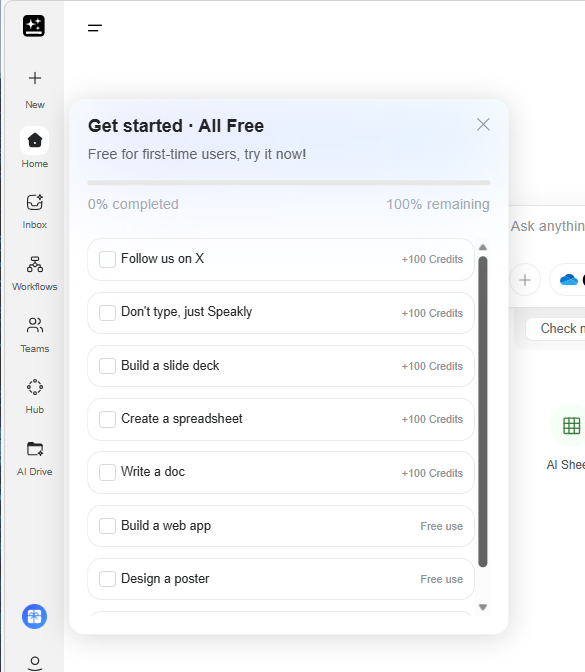This screenshot has width=585, height=672.
Task: Click +100 Credits on Build a slide deck
Action: coord(432,366)
